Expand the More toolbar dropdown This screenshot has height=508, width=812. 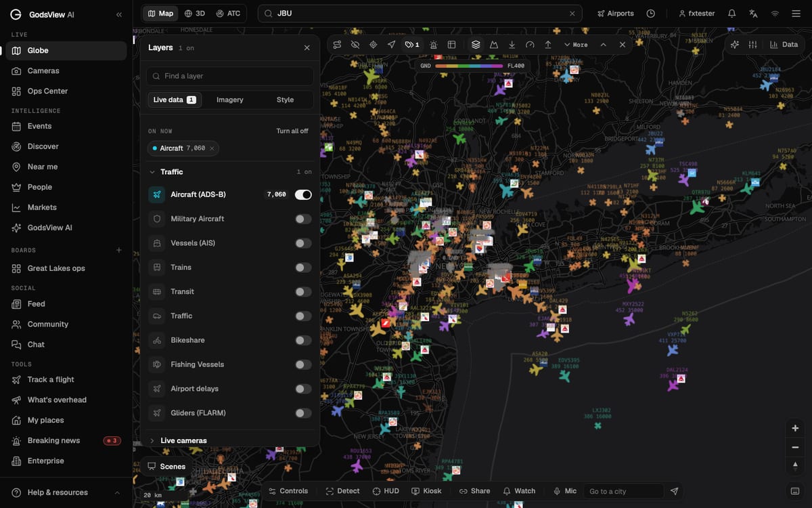click(576, 45)
